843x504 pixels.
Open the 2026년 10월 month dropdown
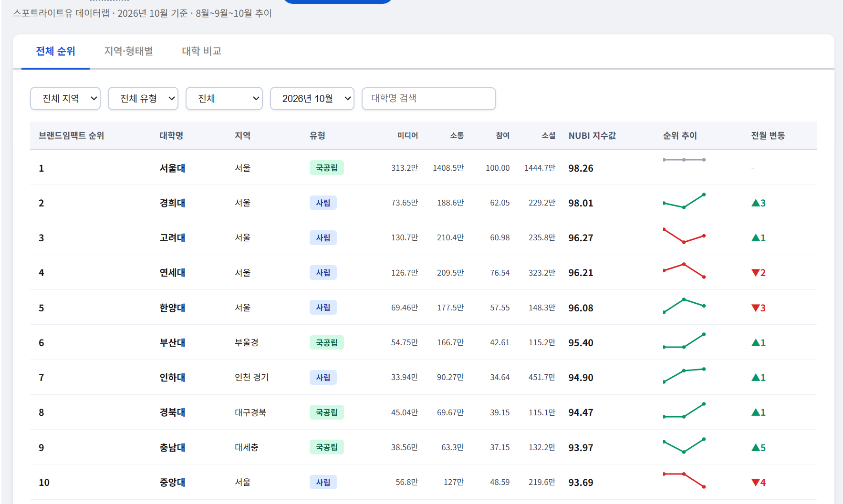click(x=312, y=99)
